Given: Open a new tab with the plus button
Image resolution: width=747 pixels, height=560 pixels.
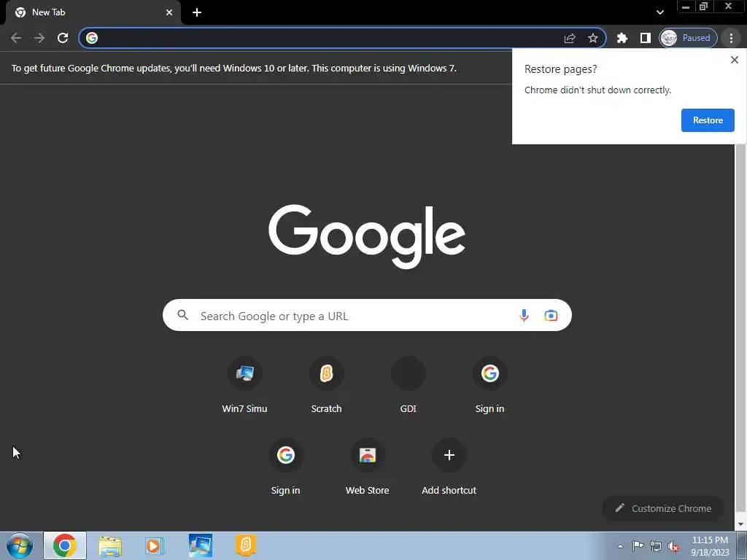Looking at the screenshot, I should tap(197, 12).
